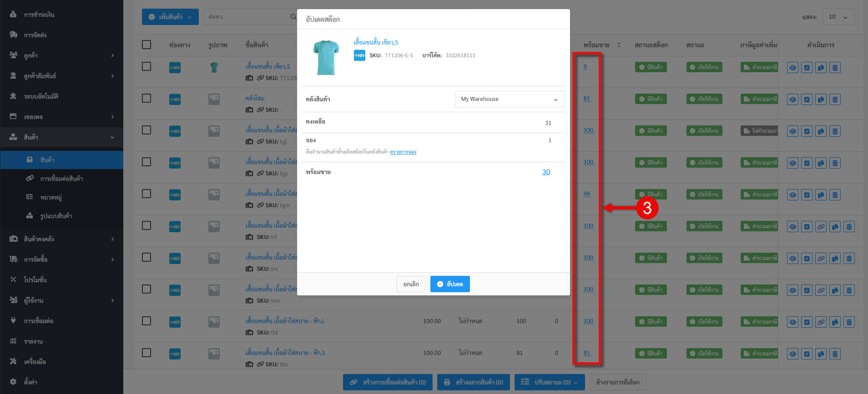The image size is (868, 394).
Task: Open การเชื่อมต่อสินค้า in the sidebar submenu
Action: pyautogui.click(x=61, y=179)
